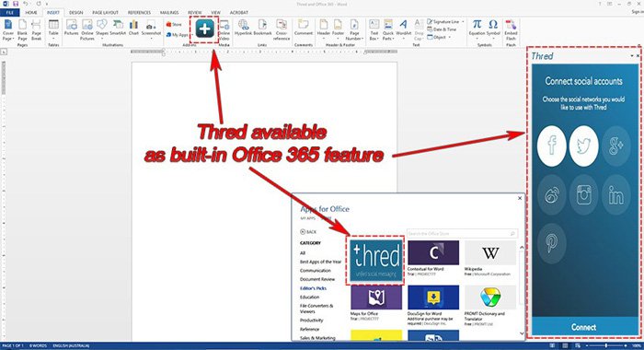Viewport: 644px width, 350px height.
Task: Click the Thred plus add-in icon
Action: [x=204, y=29]
